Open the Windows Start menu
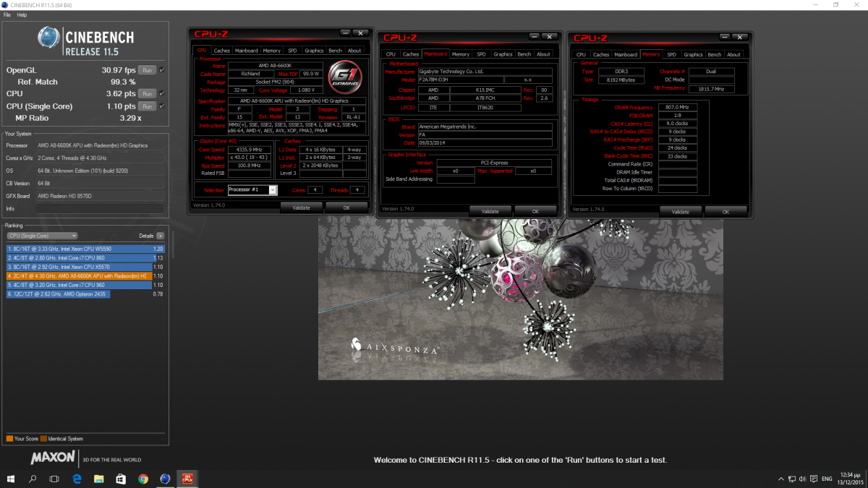This screenshot has height=488, width=868. [12, 479]
